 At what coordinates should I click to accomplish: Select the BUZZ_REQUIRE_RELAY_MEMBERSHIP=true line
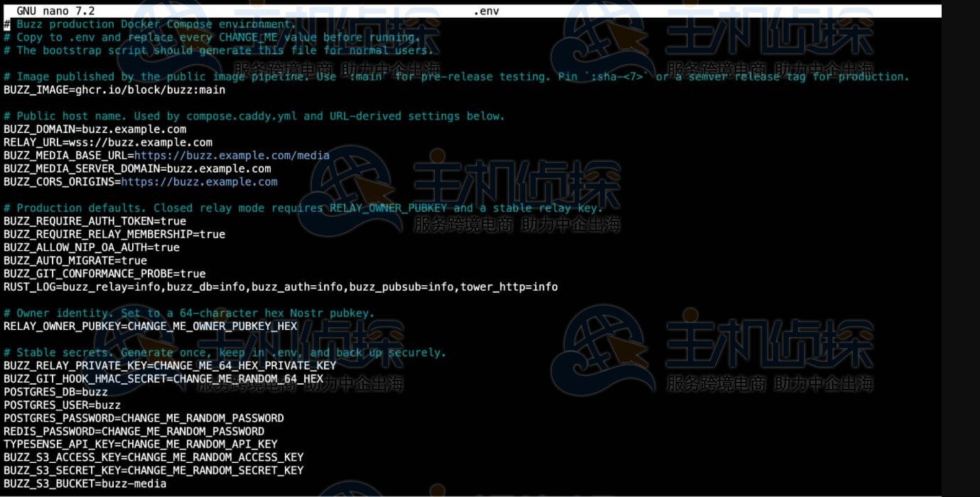[x=114, y=235]
